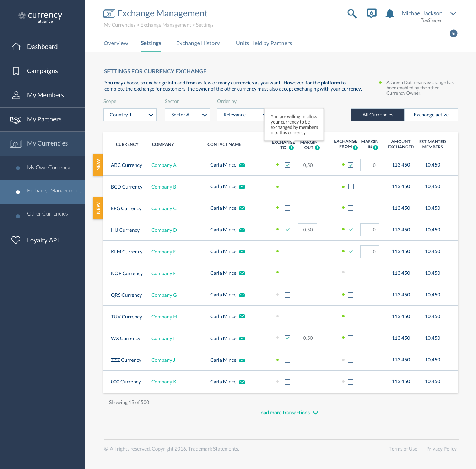Open the Privacy Policy link
The image size is (476, 469).
click(x=442, y=449)
